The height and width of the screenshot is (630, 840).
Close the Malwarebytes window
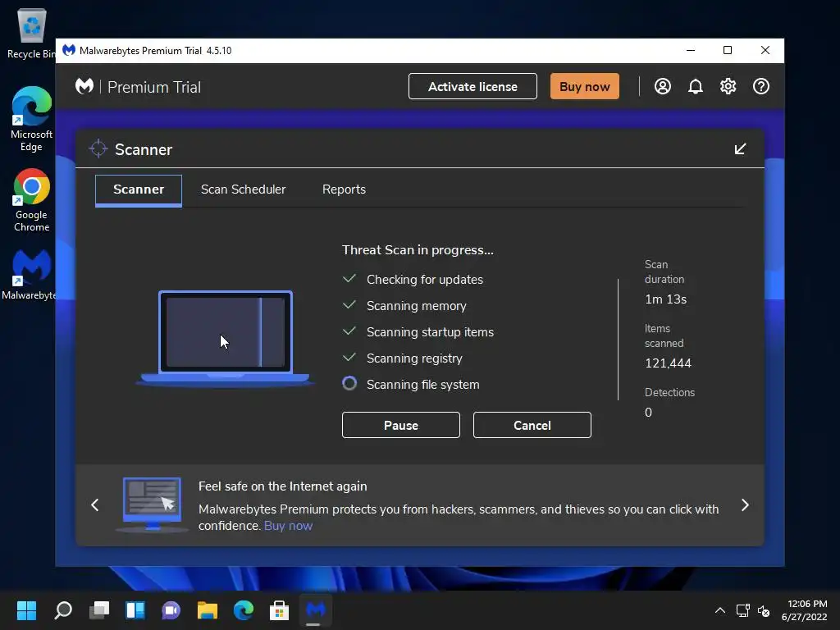[765, 50]
